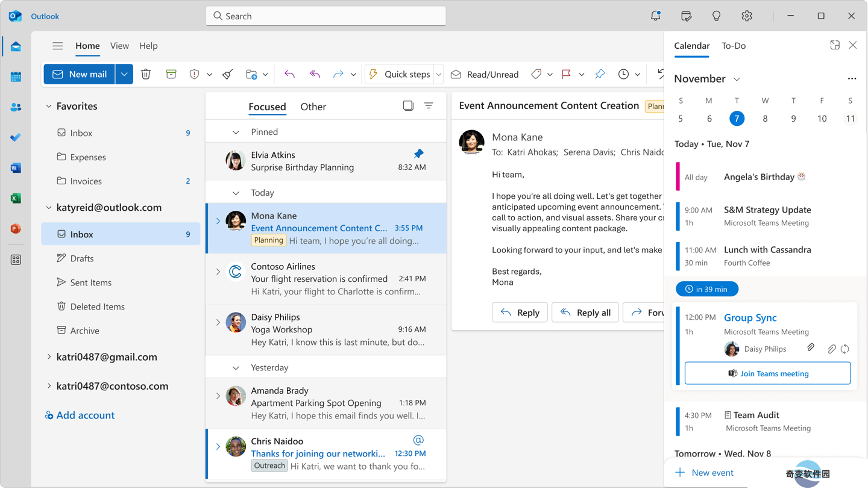
Task: Open the Tips lightbulb icon
Action: tap(716, 16)
